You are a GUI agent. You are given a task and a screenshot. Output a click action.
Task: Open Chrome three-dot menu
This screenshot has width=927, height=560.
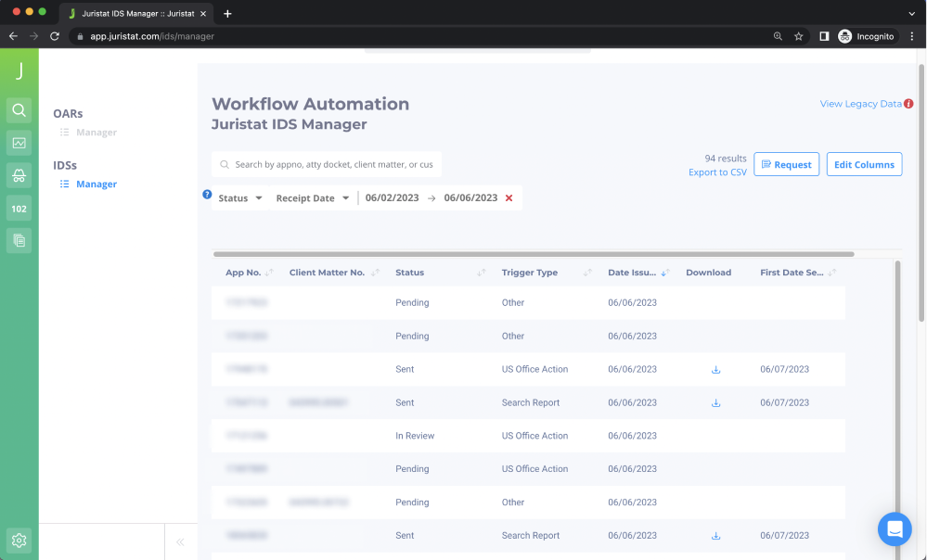[x=912, y=36]
